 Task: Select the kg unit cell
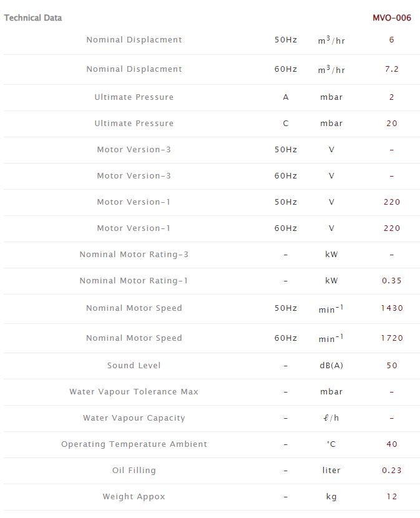331,496
